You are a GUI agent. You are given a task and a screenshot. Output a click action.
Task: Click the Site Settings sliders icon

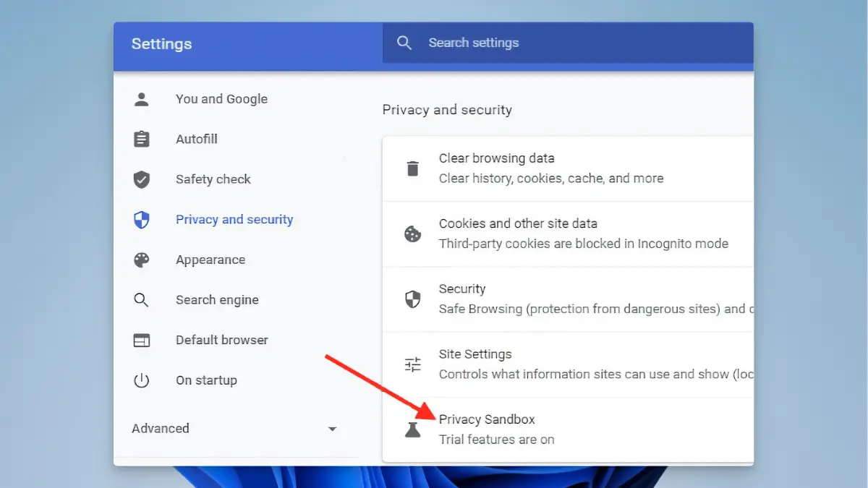click(x=413, y=364)
